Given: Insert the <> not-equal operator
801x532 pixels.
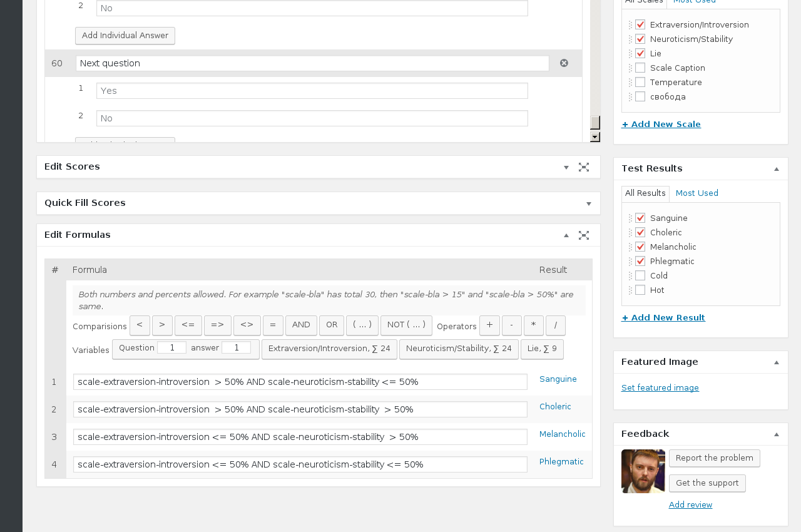Looking at the screenshot, I should pos(247,325).
